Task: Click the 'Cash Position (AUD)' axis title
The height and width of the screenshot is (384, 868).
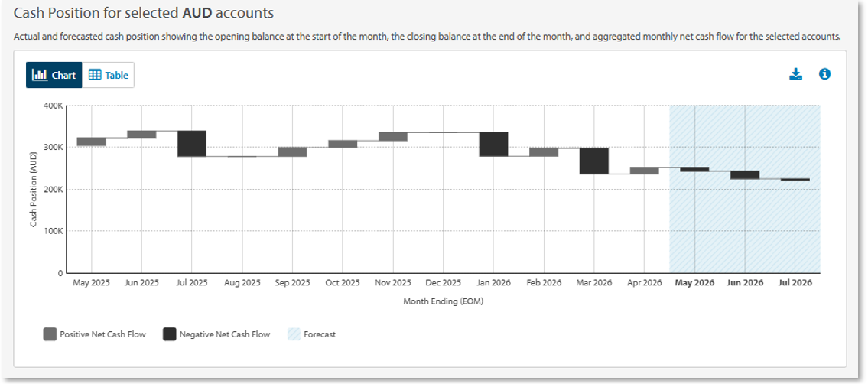Action: pos(33,189)
